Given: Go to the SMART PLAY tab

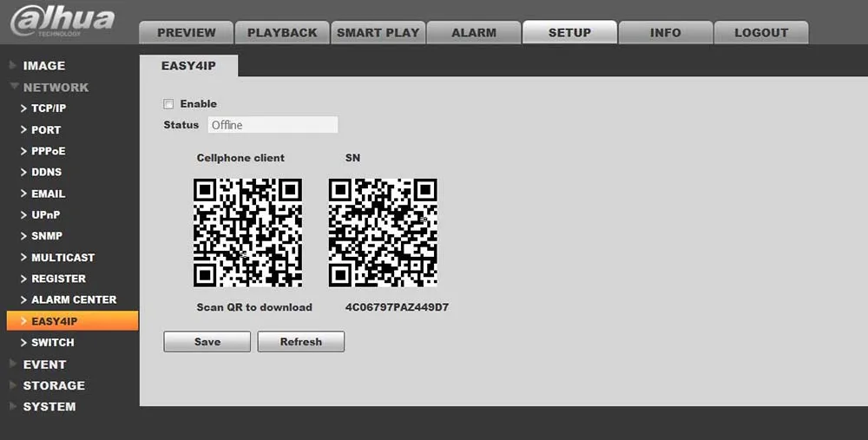Looking at the screenshot, I should pyautogui.click(x=378, y=33).
